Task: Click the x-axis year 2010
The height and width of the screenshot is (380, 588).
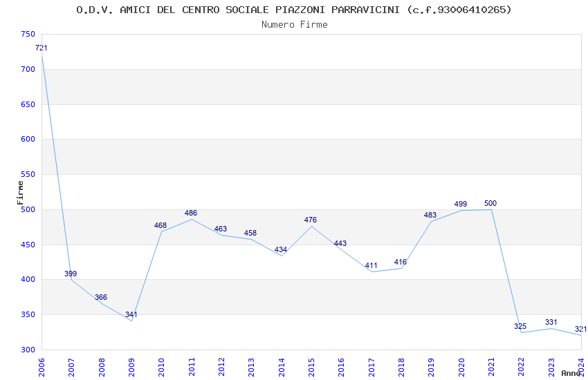Action: click(161, 367)
